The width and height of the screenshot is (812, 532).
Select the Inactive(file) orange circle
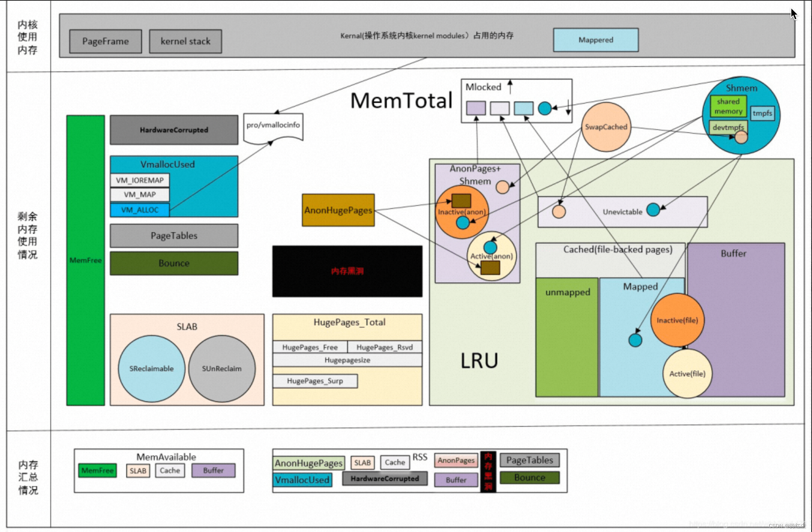(x=677, y=320)
